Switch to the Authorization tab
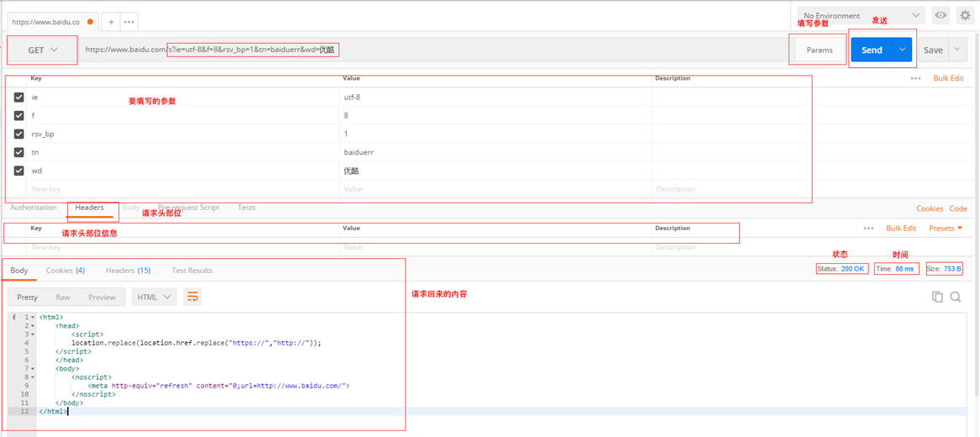980x437 pixels. pos(33,208)
